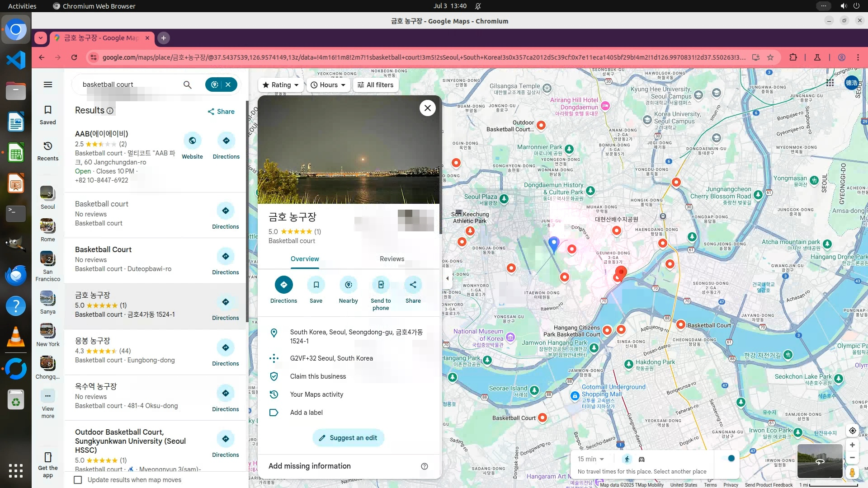
Task: Click Claim this business link
Action: (x=318, y=376)
